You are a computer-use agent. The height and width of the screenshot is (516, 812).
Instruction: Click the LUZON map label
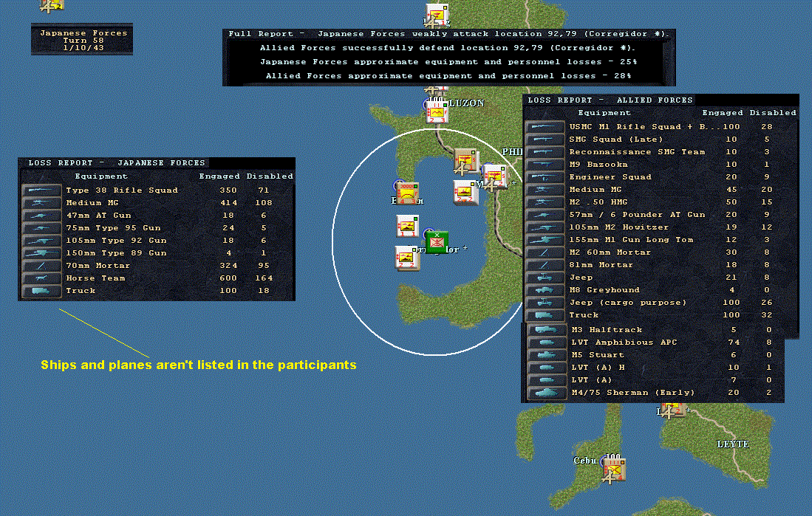467,103
